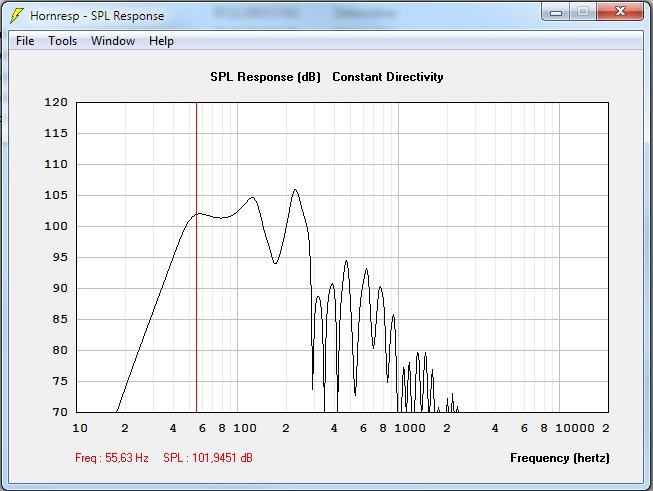Open the Help menu
The image size is (653, 491).
[x=161, y=41]
